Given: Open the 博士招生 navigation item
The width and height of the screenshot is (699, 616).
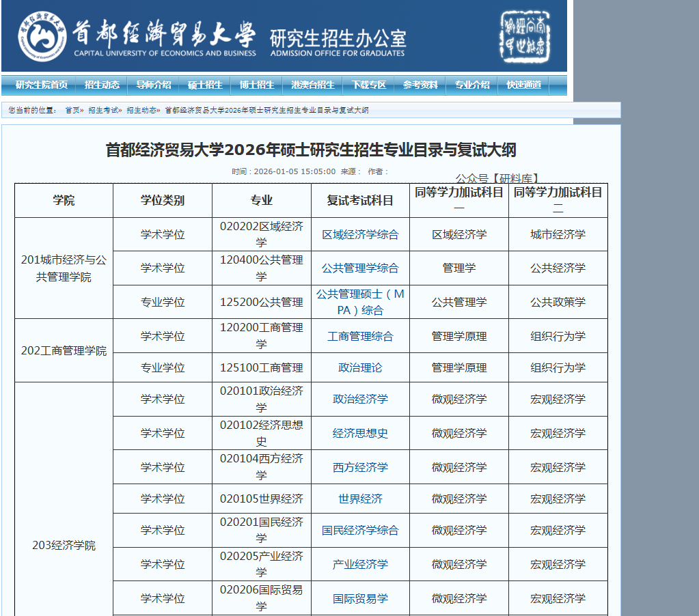Looking at the screenshot, I should (257, 85).
